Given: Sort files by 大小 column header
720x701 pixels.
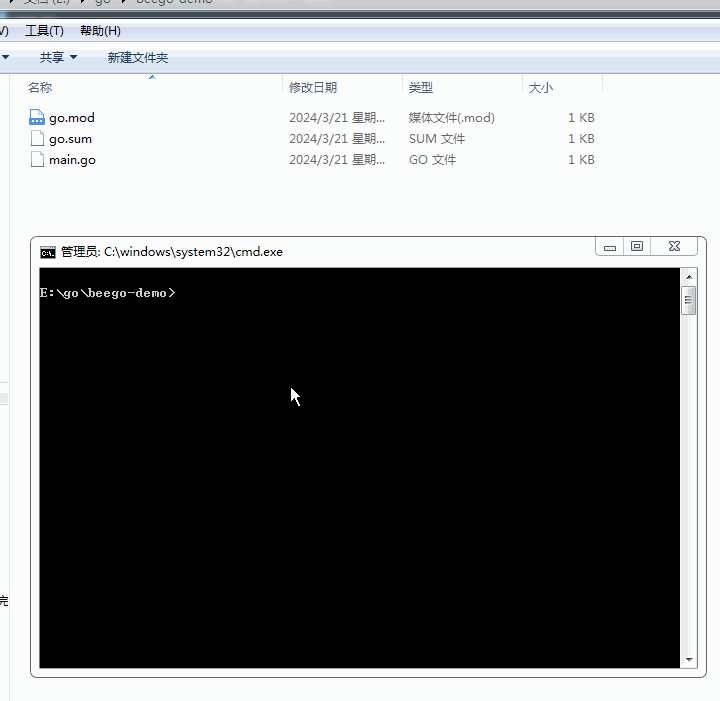Looking at the screenshot, I should pyautogui.click(x=540, y=87).
